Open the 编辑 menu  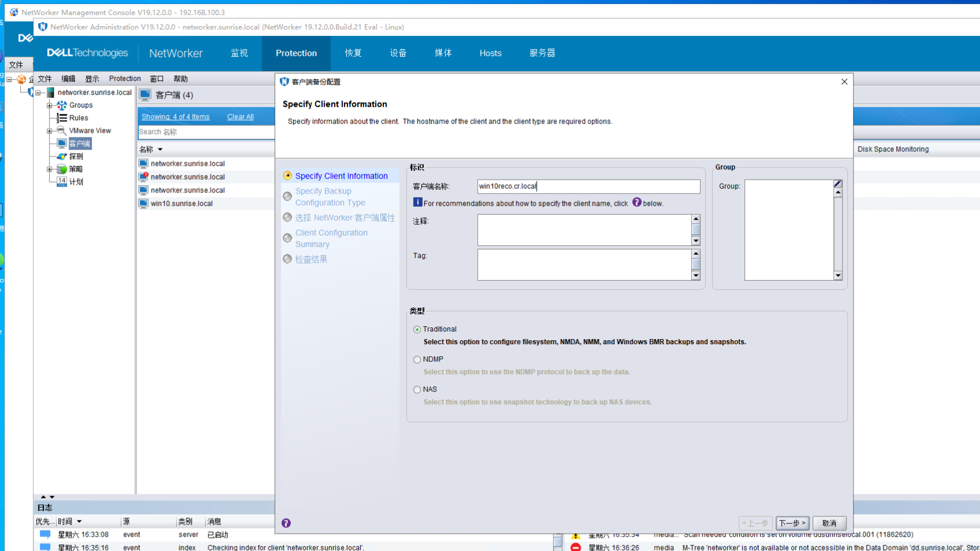point(69,79)
